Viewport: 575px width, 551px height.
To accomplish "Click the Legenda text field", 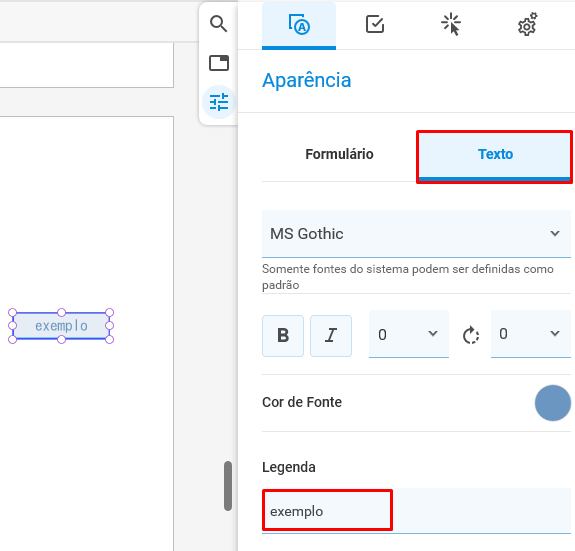I will [x=416, y=511].
